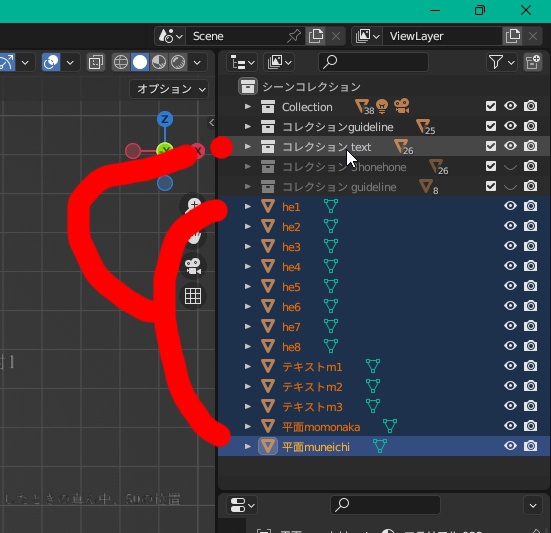Toggle X-ray view icon
551x533 pixels.
tap(96, 63)
